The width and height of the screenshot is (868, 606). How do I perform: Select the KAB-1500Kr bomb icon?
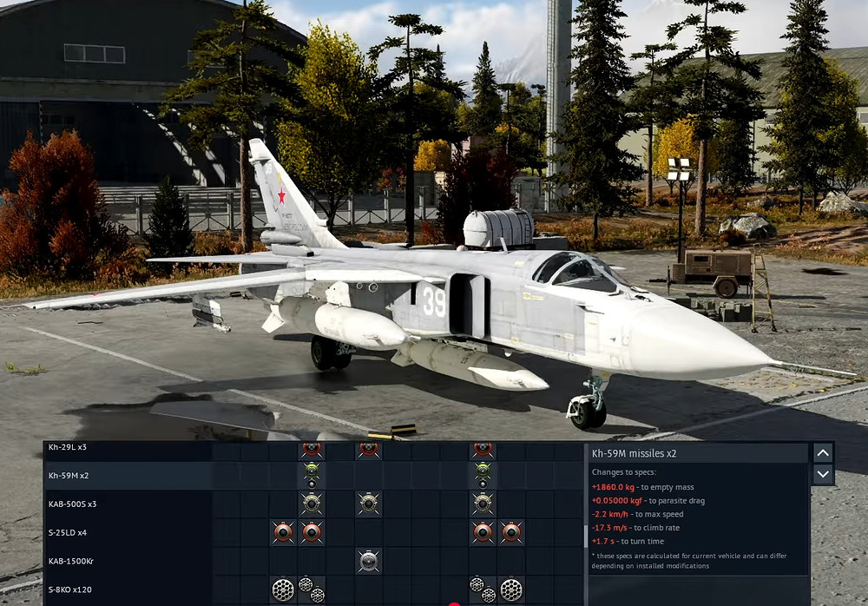pos(368,561)
